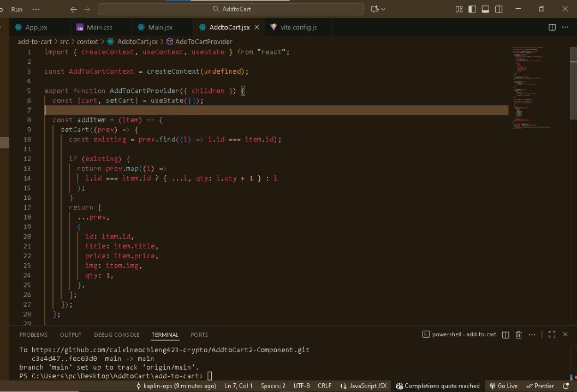Open the Customize Layout icon
The height and width of the screenshot is (392, 577).
click(459, 9)
